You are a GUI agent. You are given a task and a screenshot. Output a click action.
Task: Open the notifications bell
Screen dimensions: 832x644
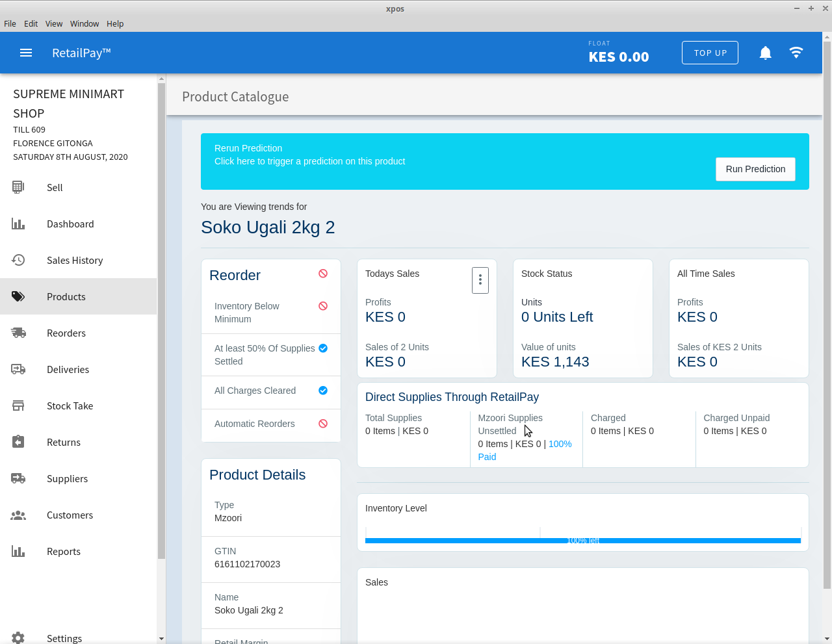766,53
